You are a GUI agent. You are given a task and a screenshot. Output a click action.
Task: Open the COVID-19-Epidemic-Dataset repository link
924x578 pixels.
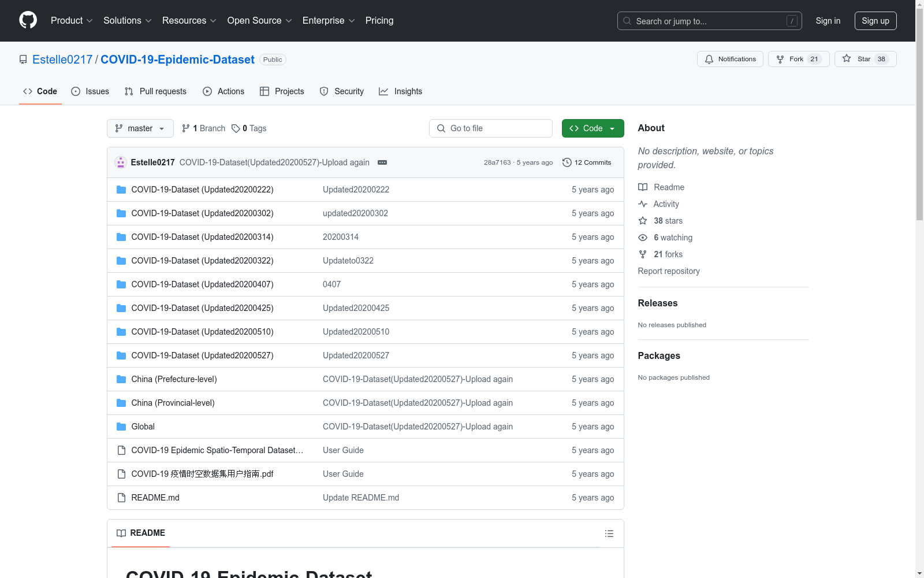[177, 60]
